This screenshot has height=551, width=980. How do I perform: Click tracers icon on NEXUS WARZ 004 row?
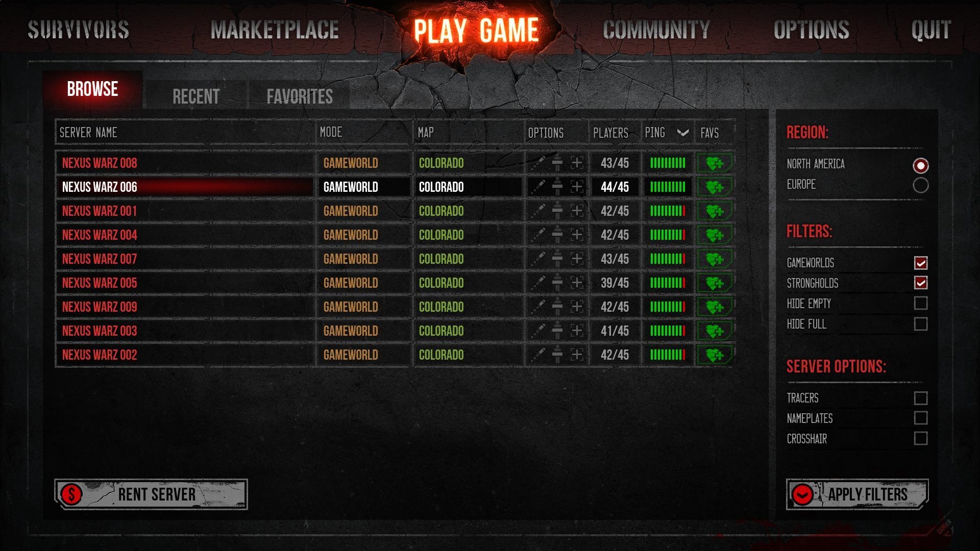tap(537, 235)
